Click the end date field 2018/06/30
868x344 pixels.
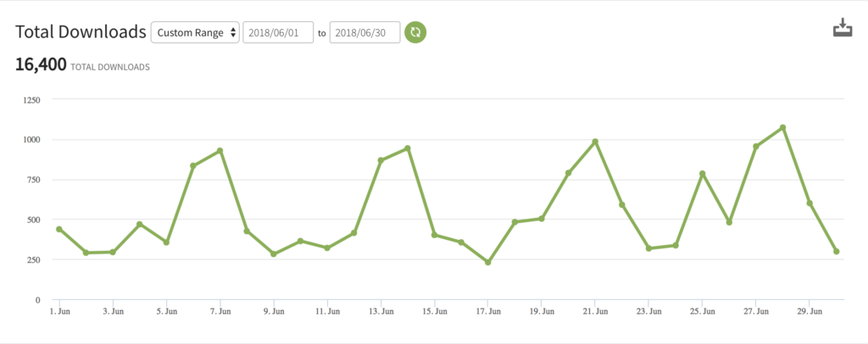click(x=364, y=32)
